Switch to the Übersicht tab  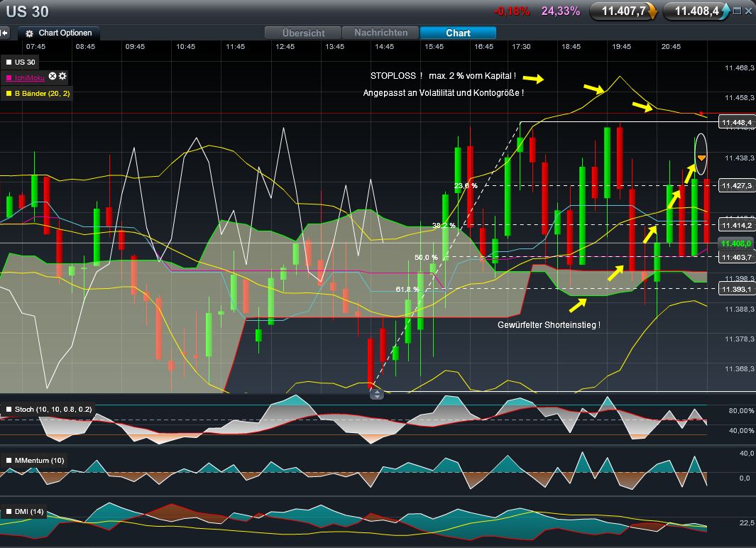[x=302, y=33]
